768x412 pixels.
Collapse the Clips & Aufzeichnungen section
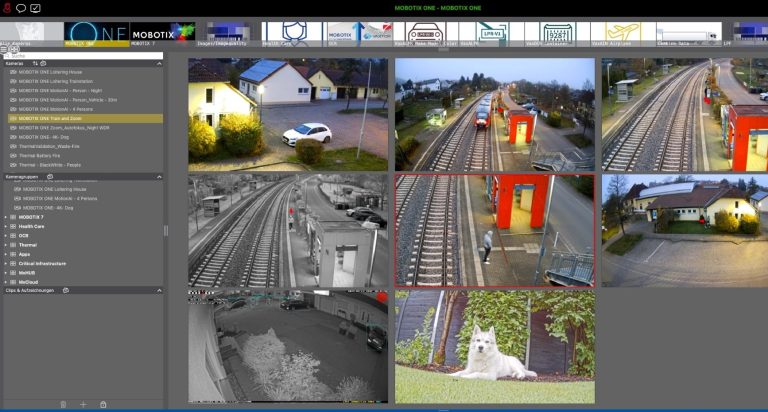[x=159, y=291]
